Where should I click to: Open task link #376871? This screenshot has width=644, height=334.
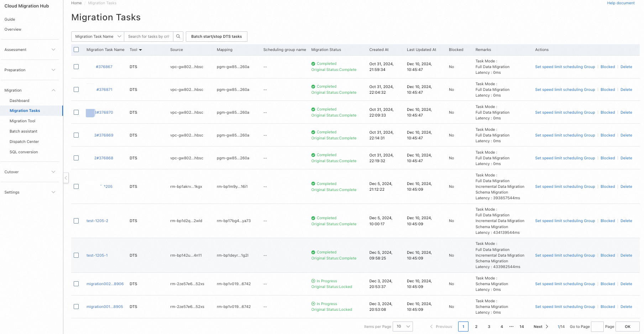(x=104, y=89)
